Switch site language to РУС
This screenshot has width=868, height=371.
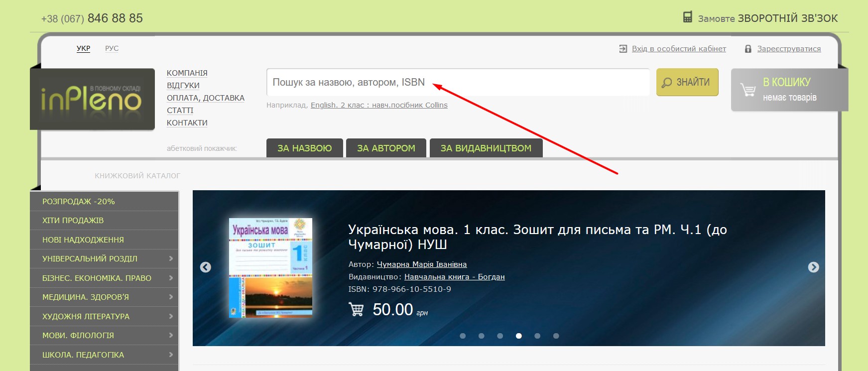(112, 48)
